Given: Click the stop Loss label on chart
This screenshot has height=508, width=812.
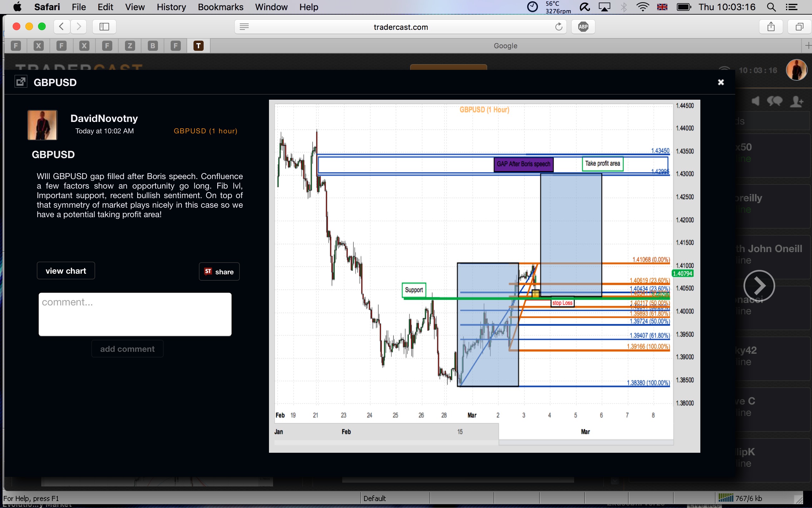Looking at the screenshot, I should (562, 303).
